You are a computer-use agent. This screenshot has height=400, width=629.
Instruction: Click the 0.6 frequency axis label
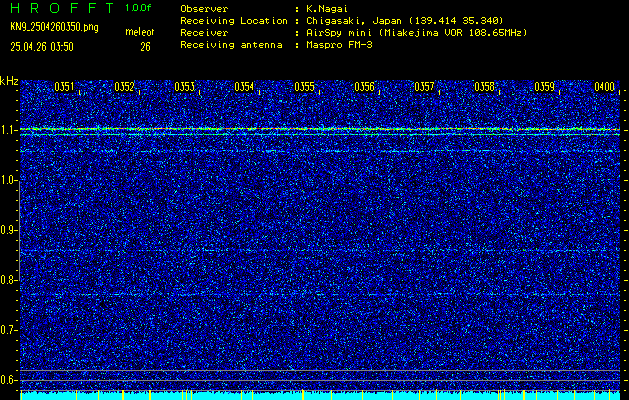pos(9,380)
